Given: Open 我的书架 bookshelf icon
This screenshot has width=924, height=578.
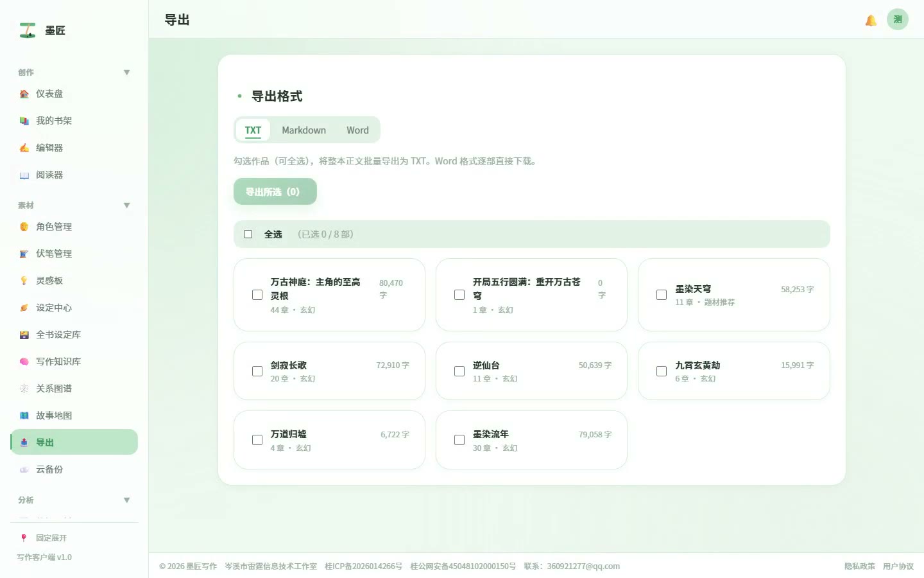Looking at the screenshot, I should pos(24,121).
